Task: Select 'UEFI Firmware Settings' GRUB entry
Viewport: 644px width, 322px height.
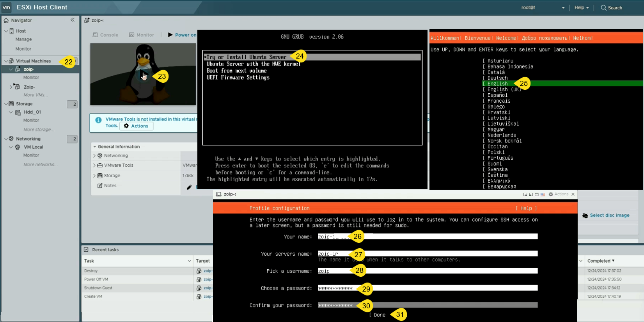Action: [238, 78]
